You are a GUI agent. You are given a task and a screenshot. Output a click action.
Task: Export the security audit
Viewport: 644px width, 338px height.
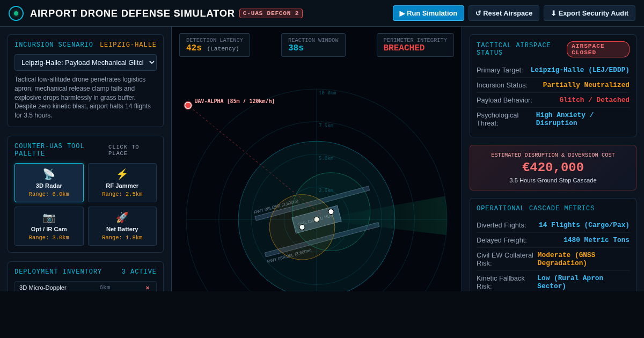coord(589,13)
